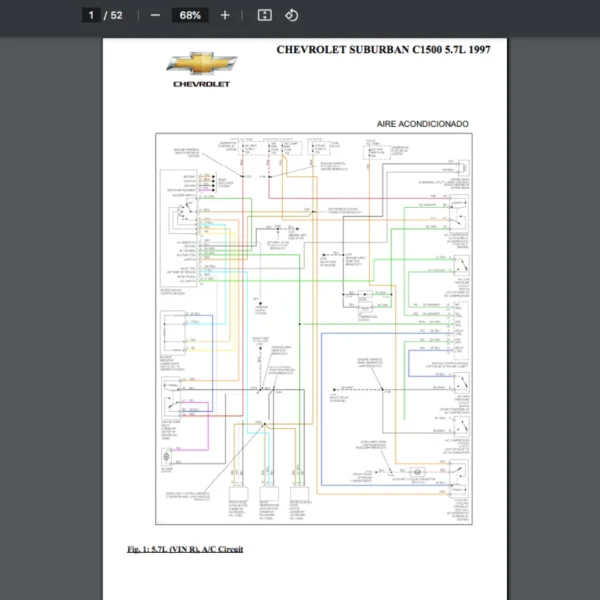Click the zoom out minus icon
The height and width of the screenshot is (600, 600).
tap(155, 15)
